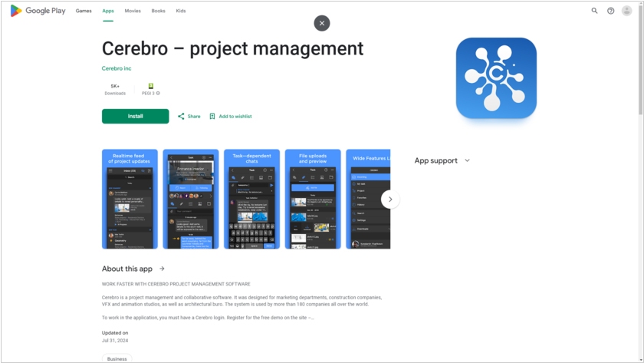Click the Business category chip
Image resolution: width=644 pixels, height=363 pixels.
pyautogui.click(x=117, y=358)
